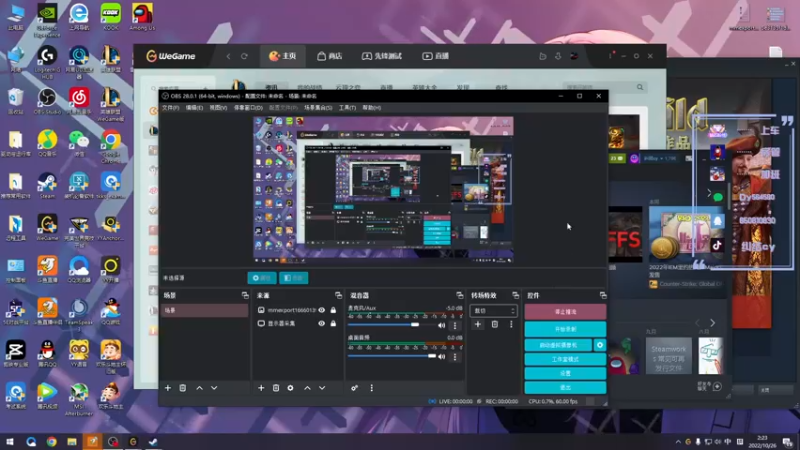This screenshot has width=800, height=450.
Task: Open Among Us desktop shortcut
Action: point(142,17)
